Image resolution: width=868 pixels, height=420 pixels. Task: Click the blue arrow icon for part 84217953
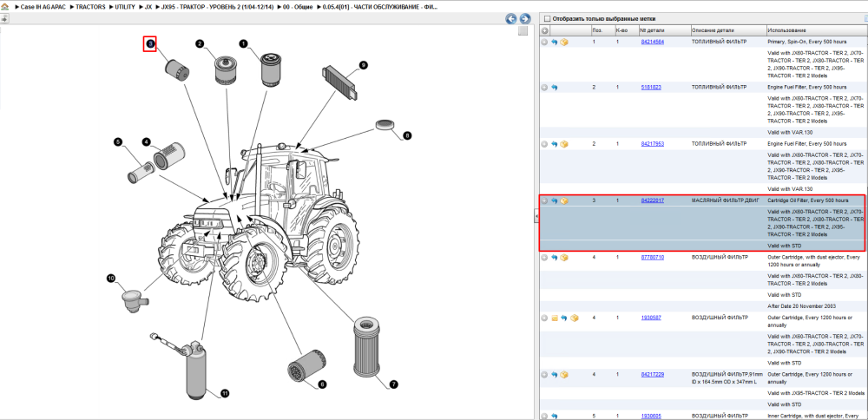554,144
